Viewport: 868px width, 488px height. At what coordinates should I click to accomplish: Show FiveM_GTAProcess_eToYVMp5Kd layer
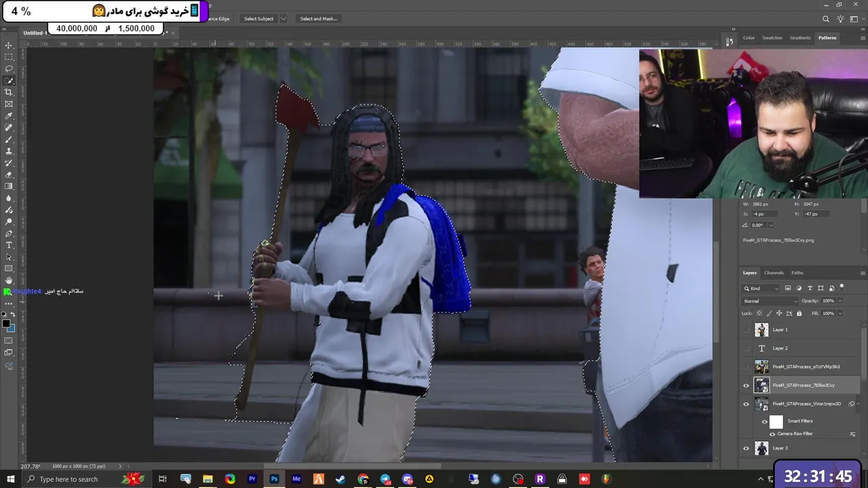747,367
